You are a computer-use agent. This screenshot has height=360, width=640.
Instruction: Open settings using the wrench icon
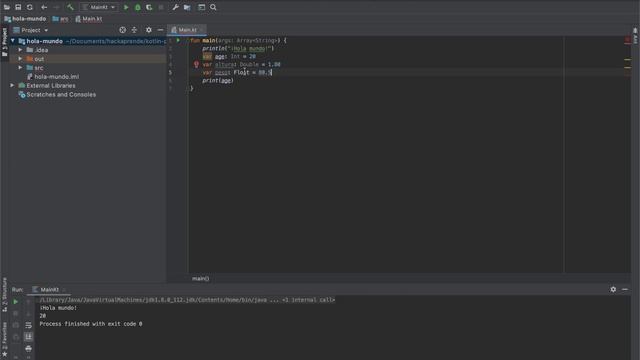176,7
